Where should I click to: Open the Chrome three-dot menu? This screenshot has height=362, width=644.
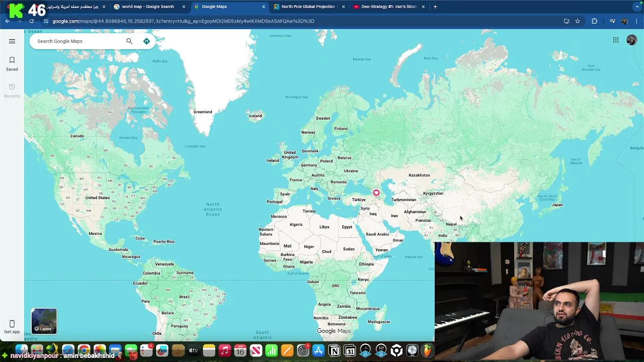pyautogui.click(x=637, y=21)
